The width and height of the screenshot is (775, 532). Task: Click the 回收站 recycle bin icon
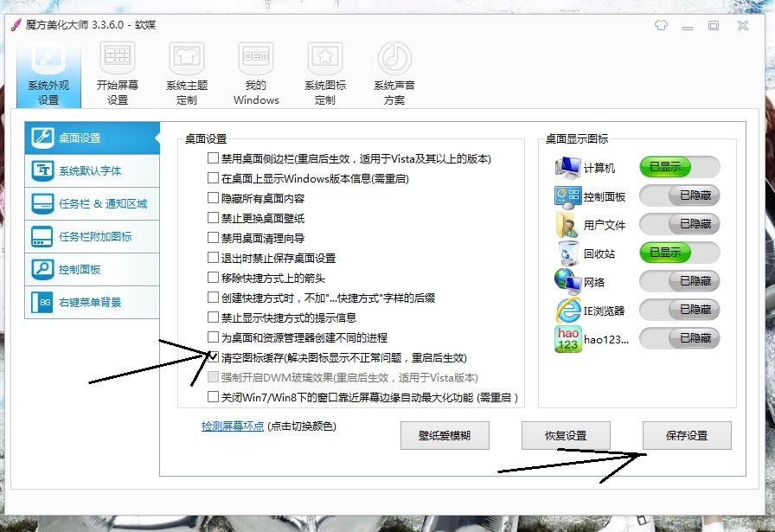pyautogui.click(x=568, y=253)
